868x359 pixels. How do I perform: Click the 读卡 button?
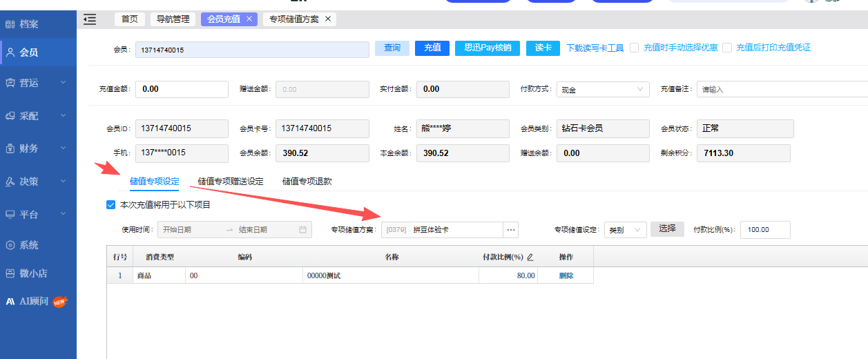543,48
